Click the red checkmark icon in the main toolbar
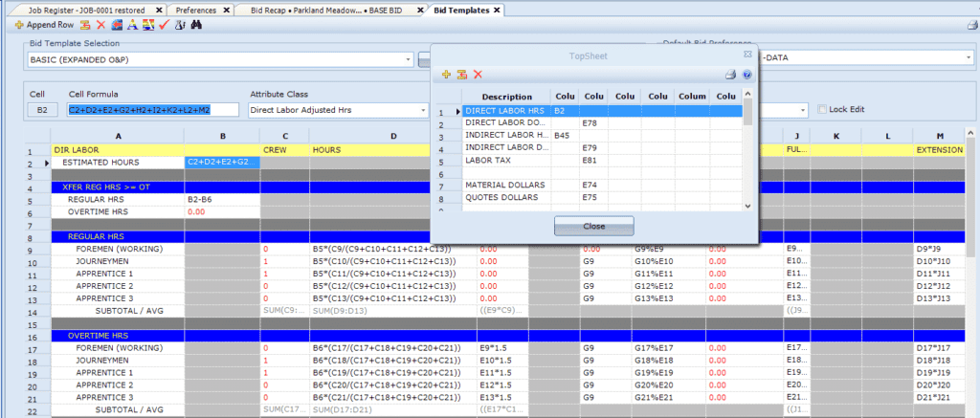Image resolution: width=980 pixels, height=418 pixels. click(x=164, y=25)
